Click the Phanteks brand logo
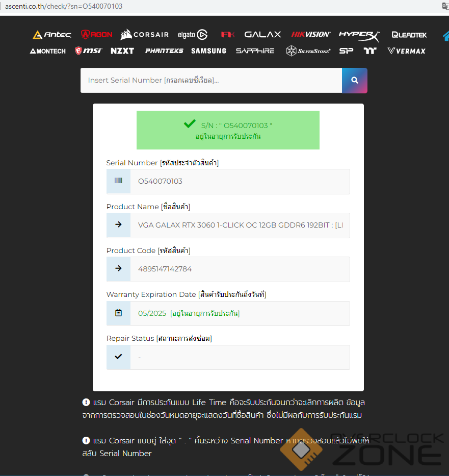The height and width of the screenshot is (476, 449). 164,51
